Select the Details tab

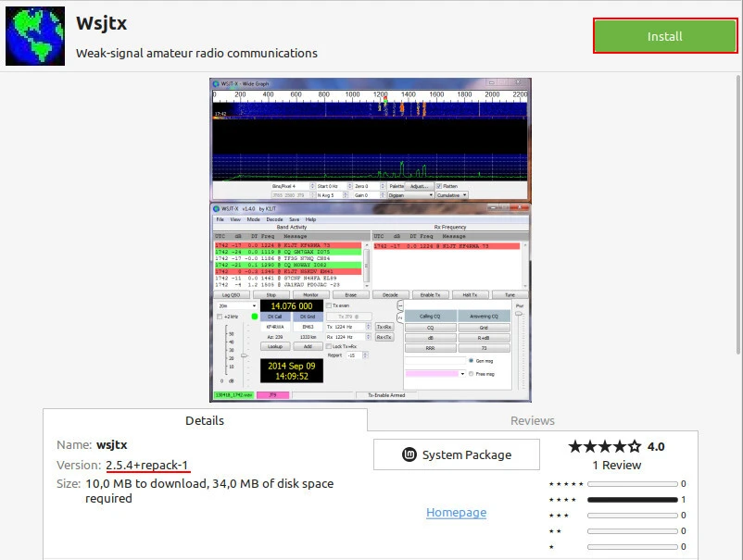pos(205,420)
